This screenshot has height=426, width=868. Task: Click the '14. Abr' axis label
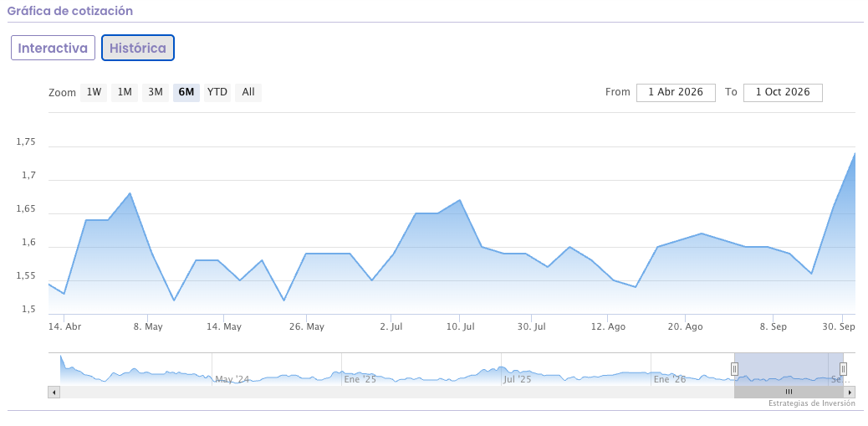pos(64,327)
